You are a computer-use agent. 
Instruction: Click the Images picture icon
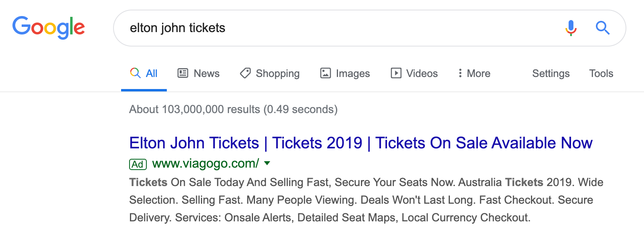[326, 73]
